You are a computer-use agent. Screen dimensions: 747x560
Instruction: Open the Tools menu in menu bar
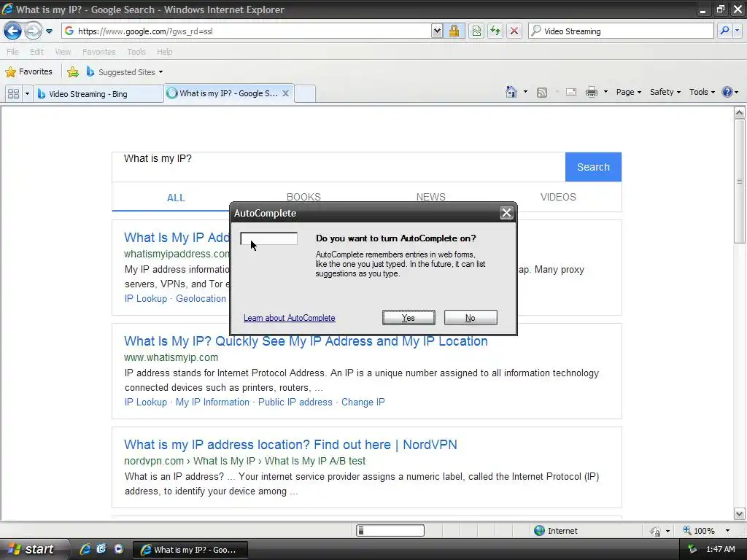click(x=136, y=52)
